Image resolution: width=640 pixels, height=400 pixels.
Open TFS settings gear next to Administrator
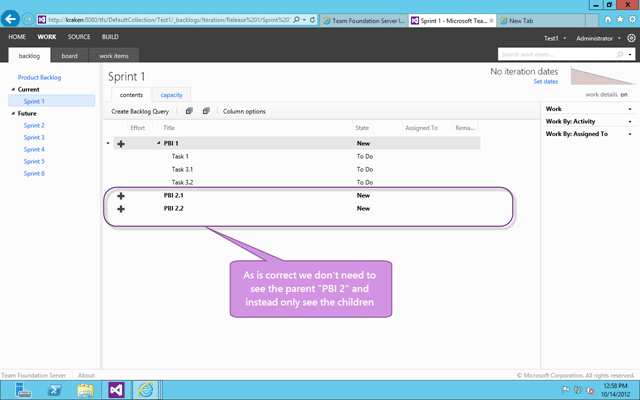tap(631, 38)
